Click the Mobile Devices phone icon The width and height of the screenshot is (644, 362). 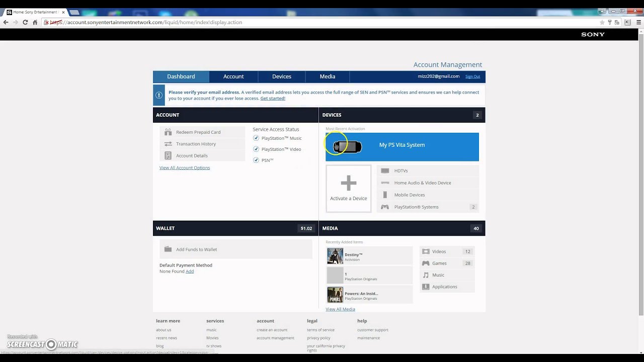(385, 195)
